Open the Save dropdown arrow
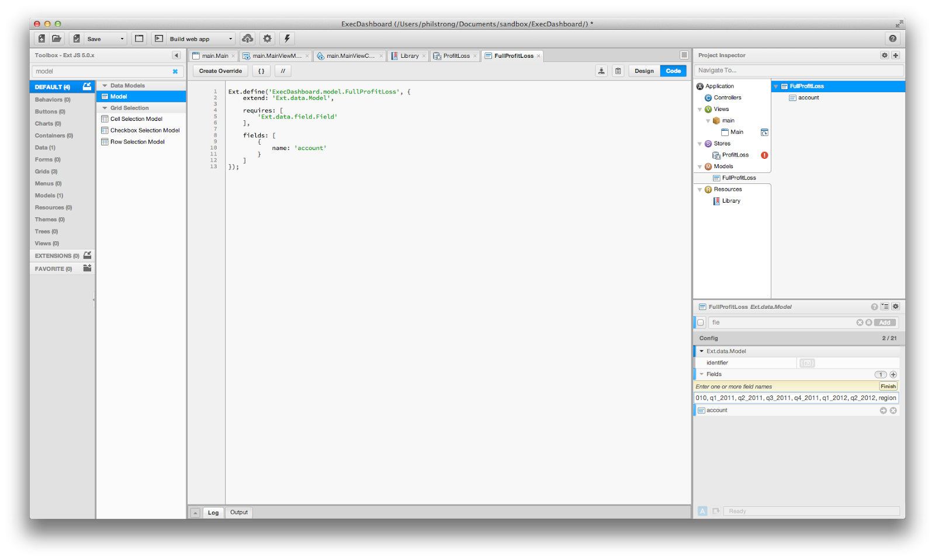The height and width of the screenshot is (560, 935). [x=122, y=39]
